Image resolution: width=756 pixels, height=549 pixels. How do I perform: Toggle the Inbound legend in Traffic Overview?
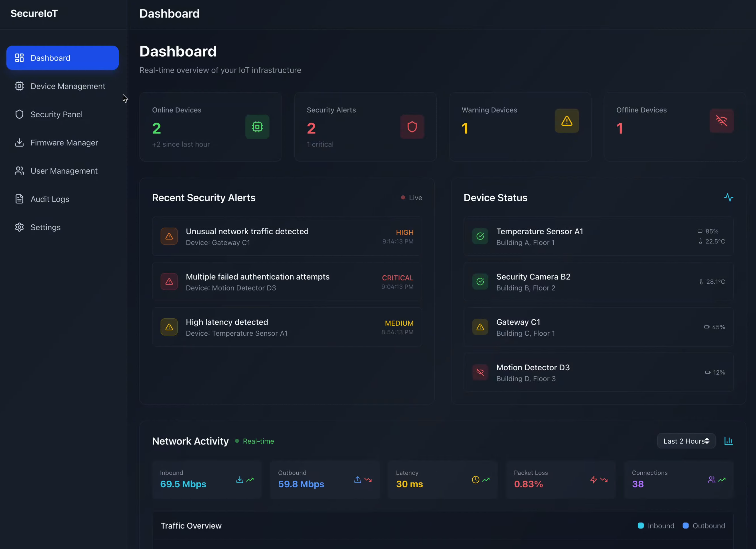(x=655, y=526)
